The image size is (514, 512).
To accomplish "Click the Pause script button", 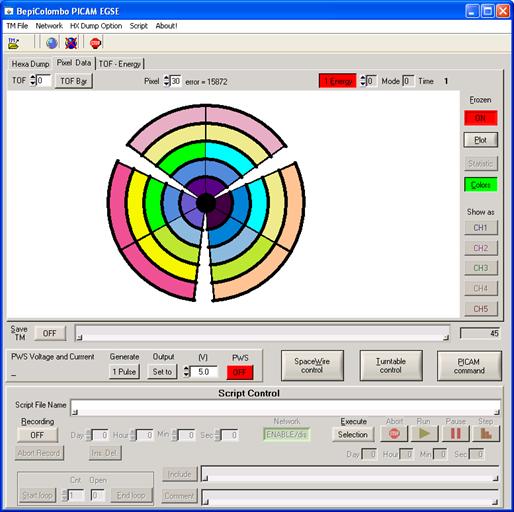I will [x=456, y=433].
